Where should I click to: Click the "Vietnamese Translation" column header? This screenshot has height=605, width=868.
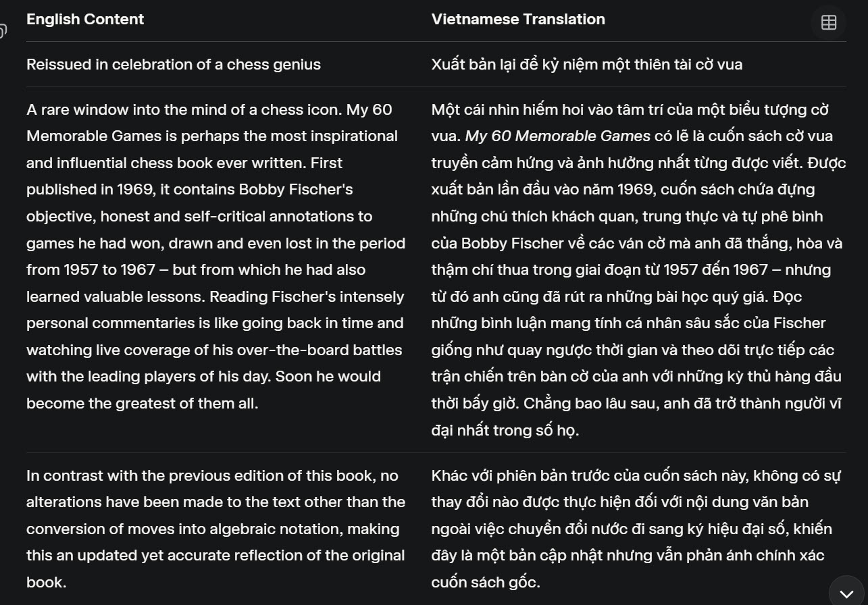pos(518,19)
